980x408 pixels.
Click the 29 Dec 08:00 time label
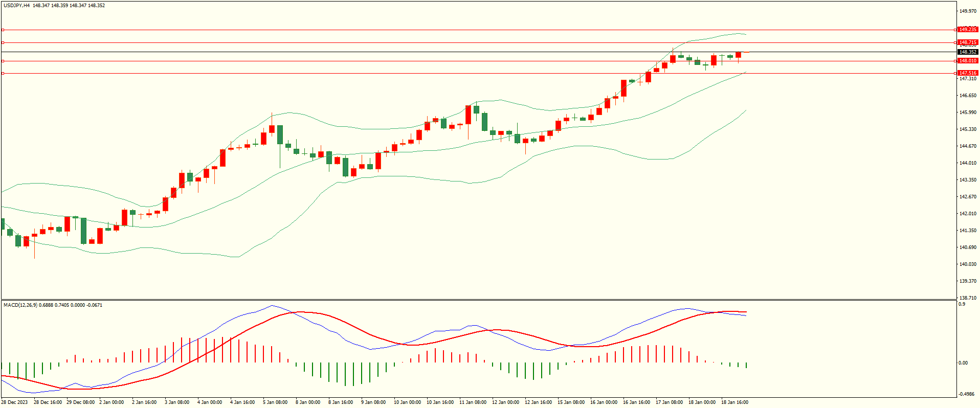click(81, 402)
